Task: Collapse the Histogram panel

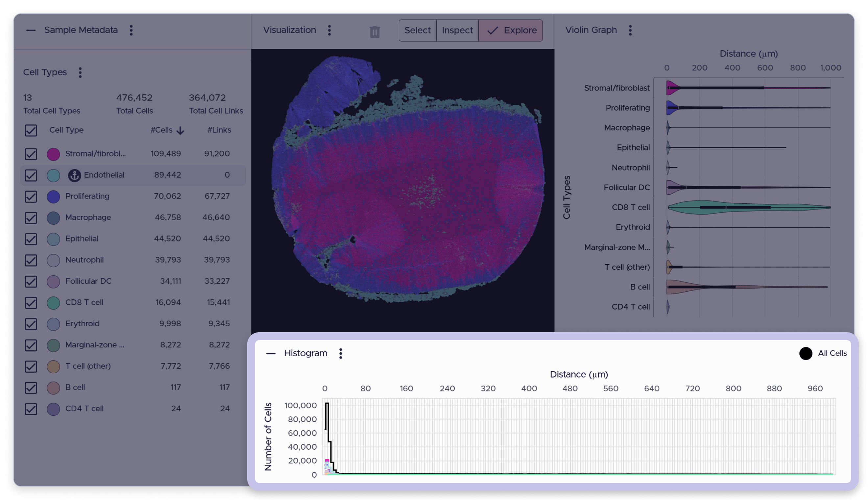Action: (x=271, y=353)
